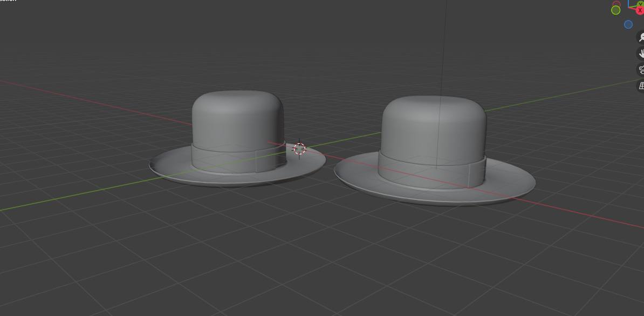Click the hand pan-view button
The width and height of the screenshot is (644, 316).
(641, 53)
